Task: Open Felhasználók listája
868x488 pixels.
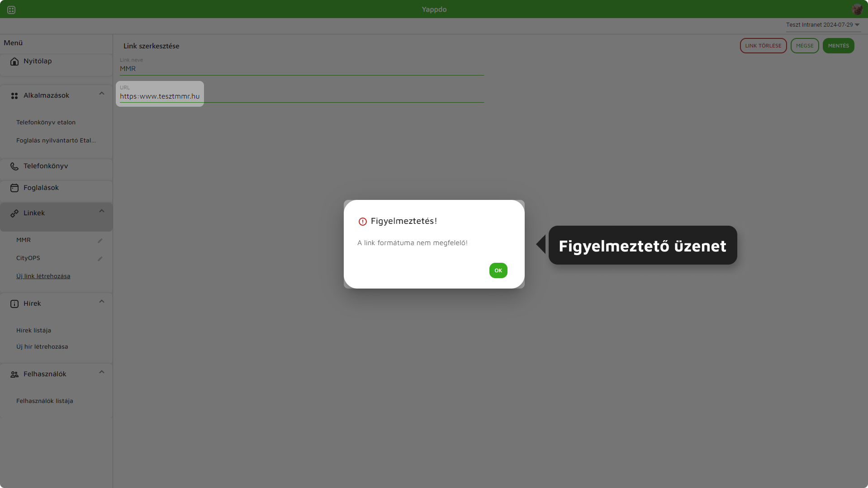Action: pyautogui.click(x=44, y=401)
